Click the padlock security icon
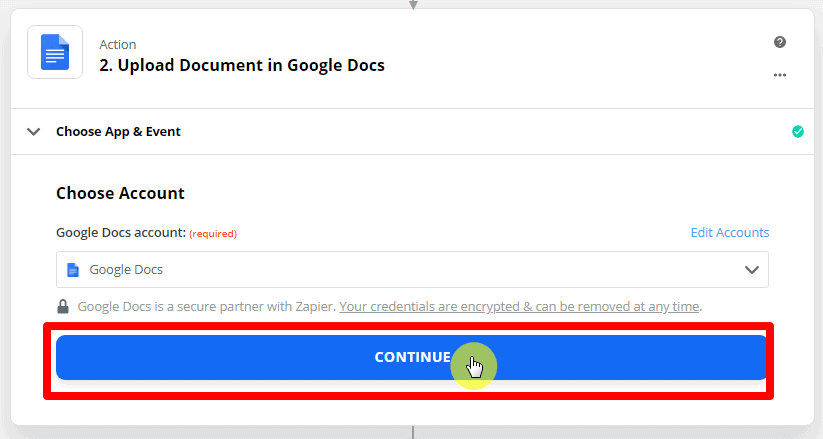The width and height of the screenshot is (823, 439). click(63, 306)
